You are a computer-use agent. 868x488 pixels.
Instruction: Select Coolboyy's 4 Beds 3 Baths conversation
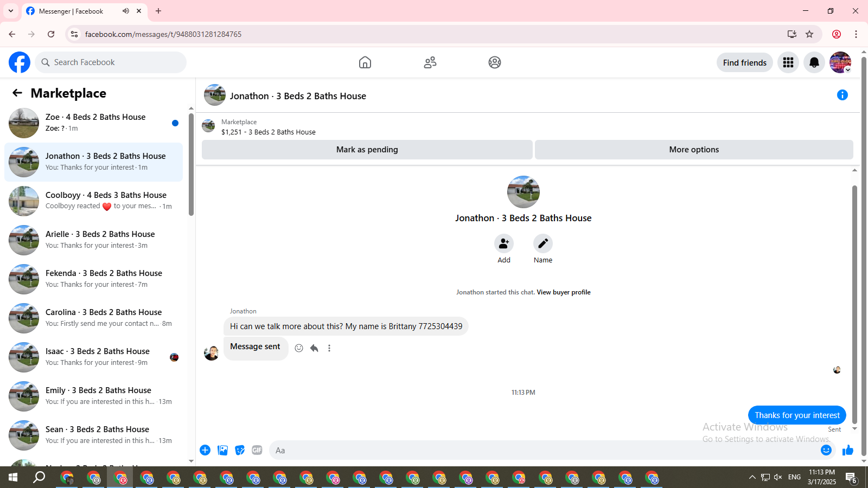point(93,201)
